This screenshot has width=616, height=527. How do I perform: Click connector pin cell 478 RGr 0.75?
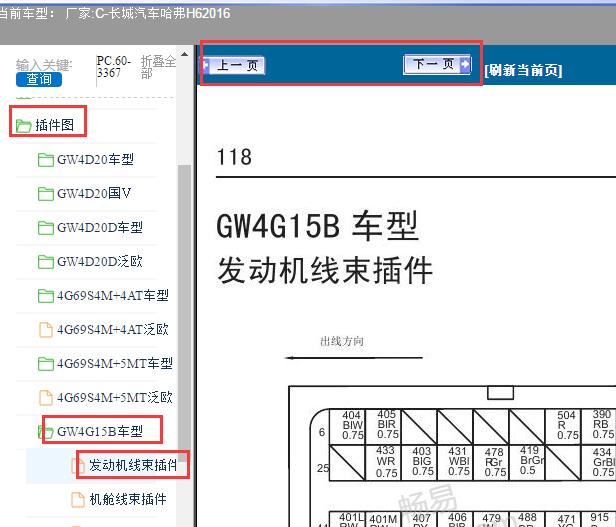pos(491,462)
